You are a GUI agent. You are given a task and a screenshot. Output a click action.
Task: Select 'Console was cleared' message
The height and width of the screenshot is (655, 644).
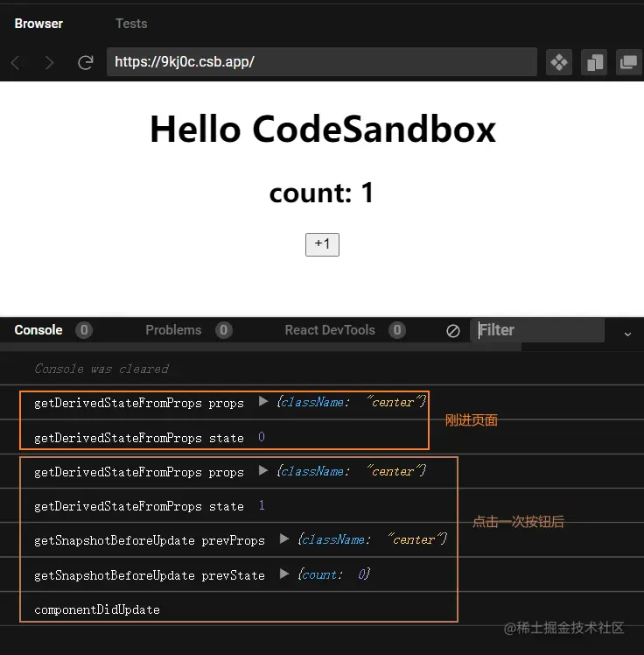[x=101, y=369]
